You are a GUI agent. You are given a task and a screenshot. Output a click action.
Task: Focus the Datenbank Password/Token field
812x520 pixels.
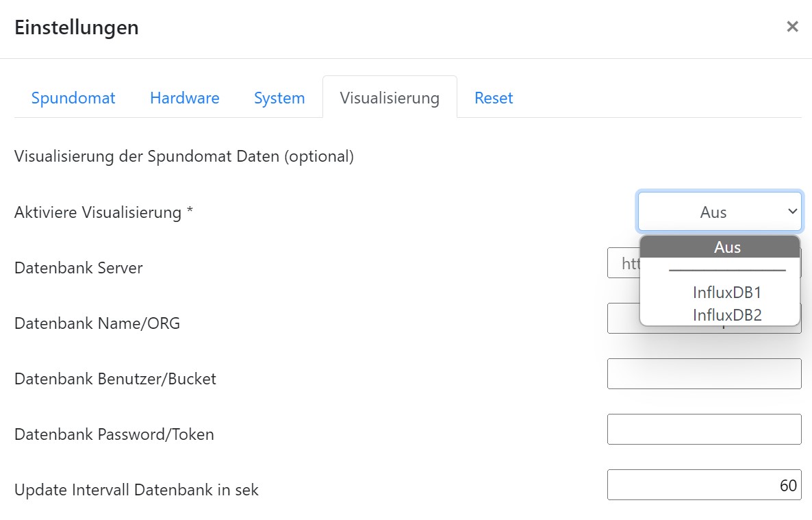coord(704,430)
